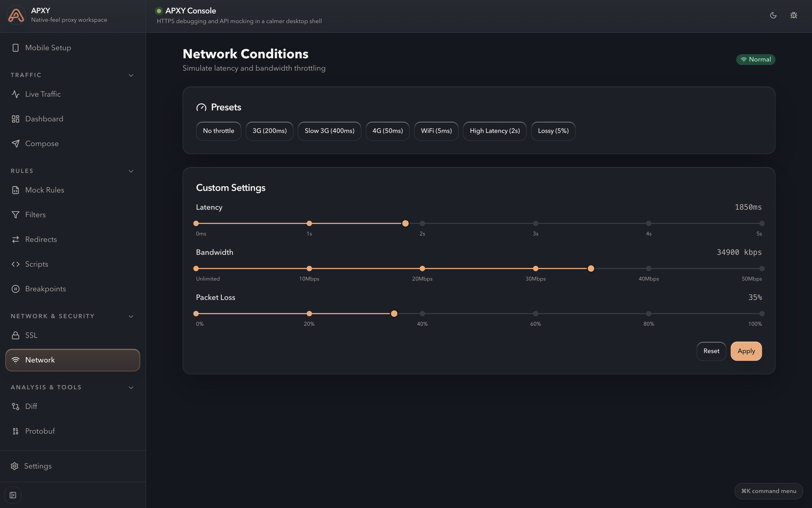Select the Slow 3G (400ms) preset
This screenshot has width=812, height=508.
(x=329, y=131)
